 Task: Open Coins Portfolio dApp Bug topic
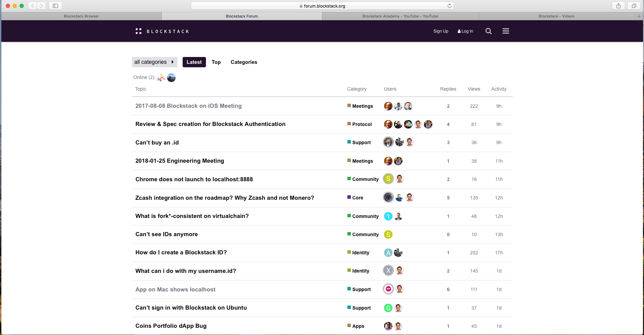(171, 326)
